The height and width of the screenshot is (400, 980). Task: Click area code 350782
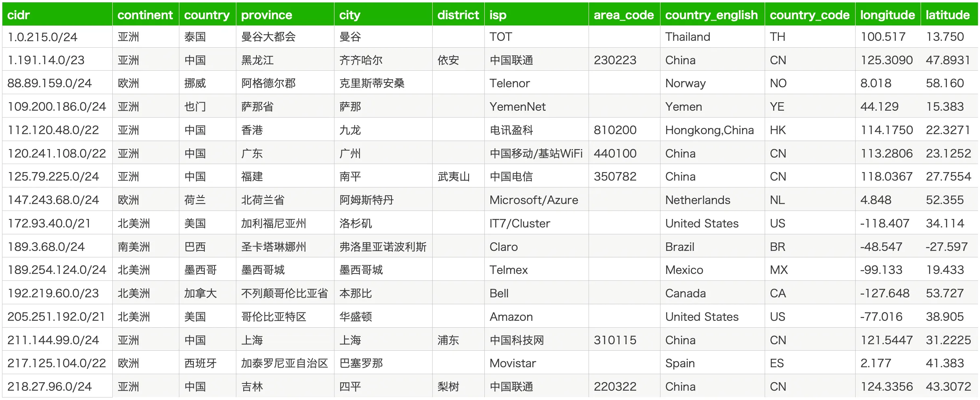pos(625,176)
